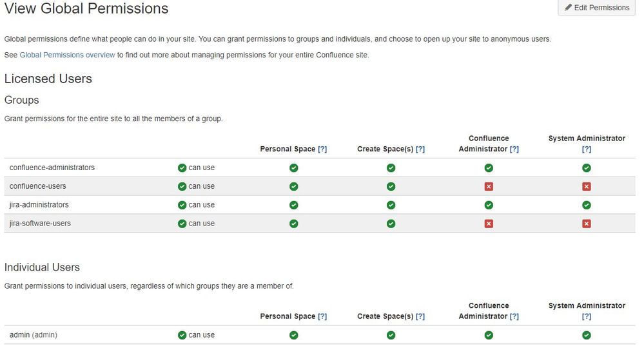Open Create Space(s) help [?] in Groups table
The width and height of the screenshot is (644, 355).
[420, 149]
